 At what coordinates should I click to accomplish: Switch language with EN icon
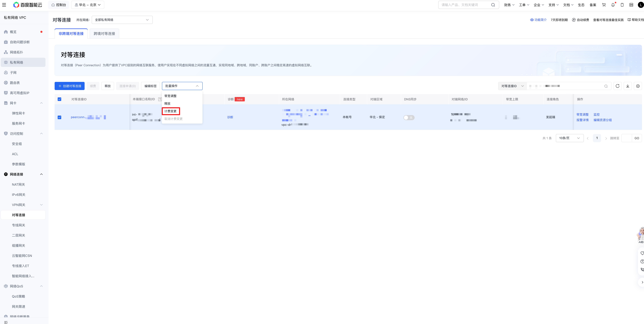631,5
